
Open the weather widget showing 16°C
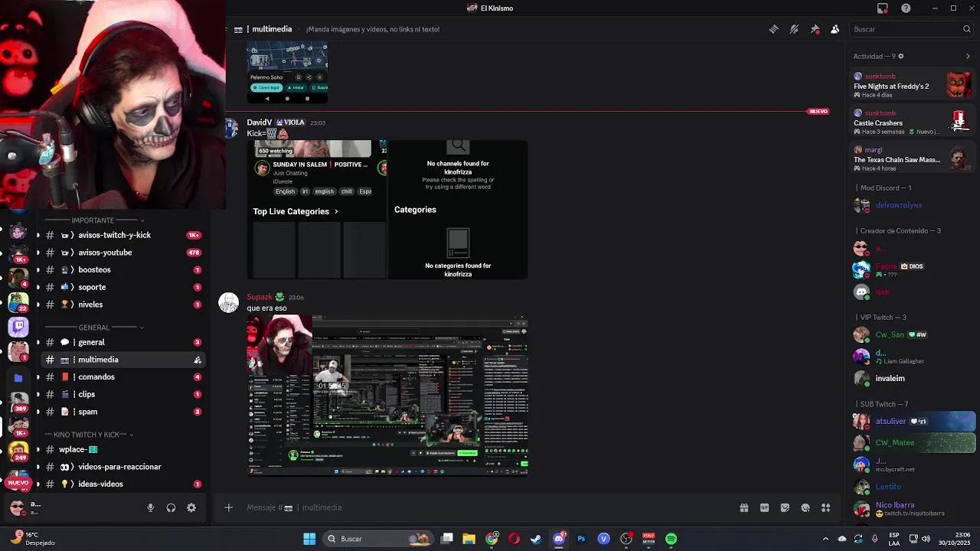tap(33, 539)
